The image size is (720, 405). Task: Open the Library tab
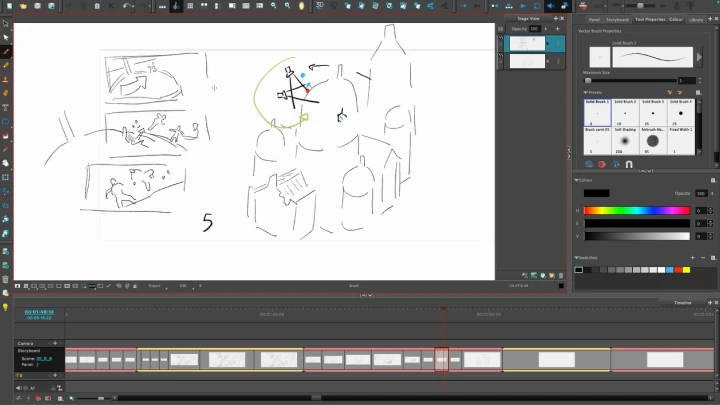(696, 19)
